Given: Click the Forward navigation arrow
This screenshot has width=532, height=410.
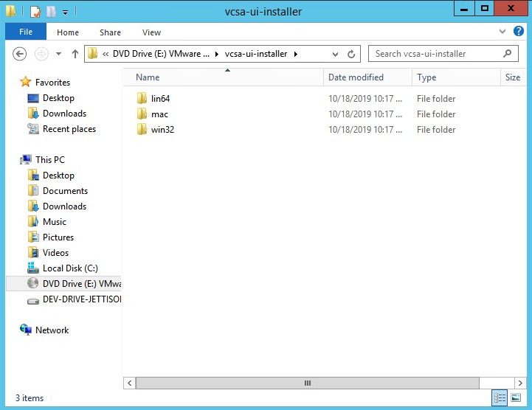Looking at the screenshot, I should [x=41, y=54].
